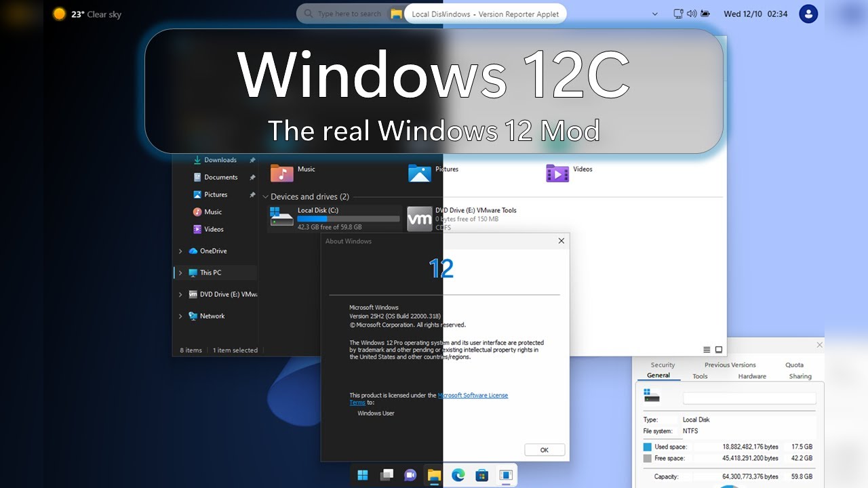868x488 pixels.
Task: Expand OneDrive in the navigation pane
Action: tap(180, 251)
